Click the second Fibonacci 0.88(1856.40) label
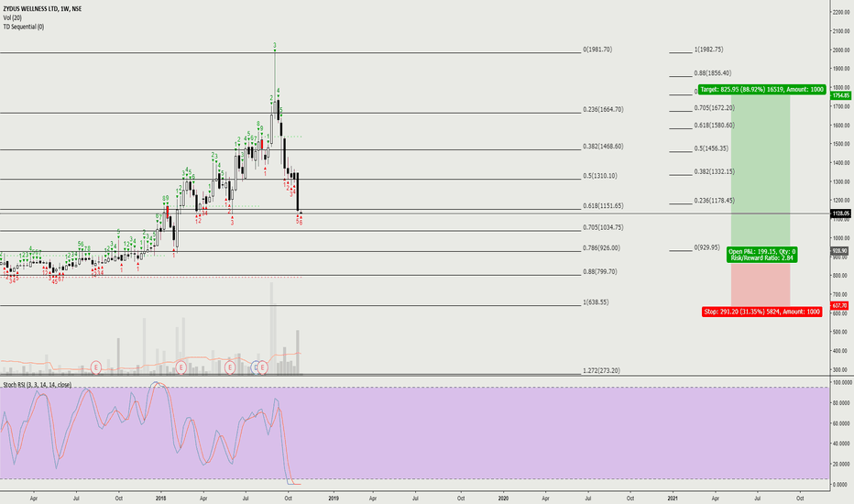This screenshot has width=854, height=504. click(712, 72)
